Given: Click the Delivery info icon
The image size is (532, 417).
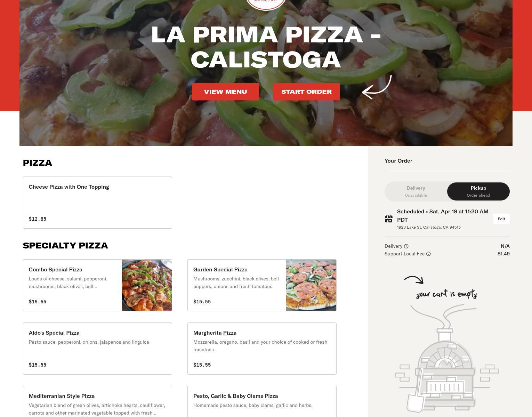Looking at the screenshot, I should [406, 246].
